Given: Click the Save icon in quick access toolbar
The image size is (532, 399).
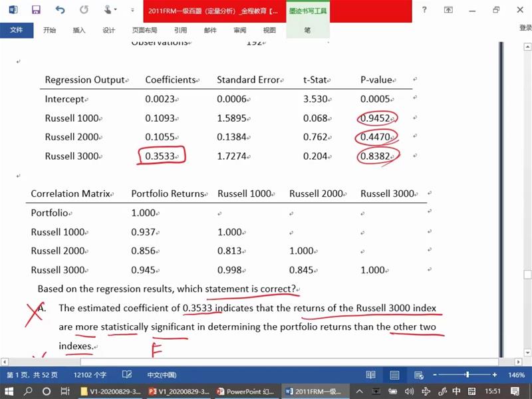Looking at the screenshot, I should [x=37, y=10].
